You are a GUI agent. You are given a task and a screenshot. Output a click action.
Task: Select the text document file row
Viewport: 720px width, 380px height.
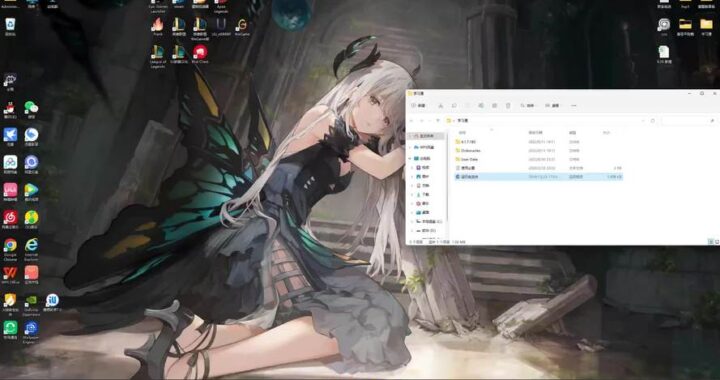(538, 168)
